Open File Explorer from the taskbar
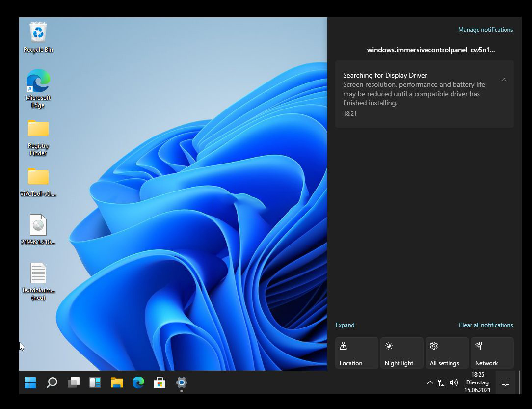 tap(116, 382)
